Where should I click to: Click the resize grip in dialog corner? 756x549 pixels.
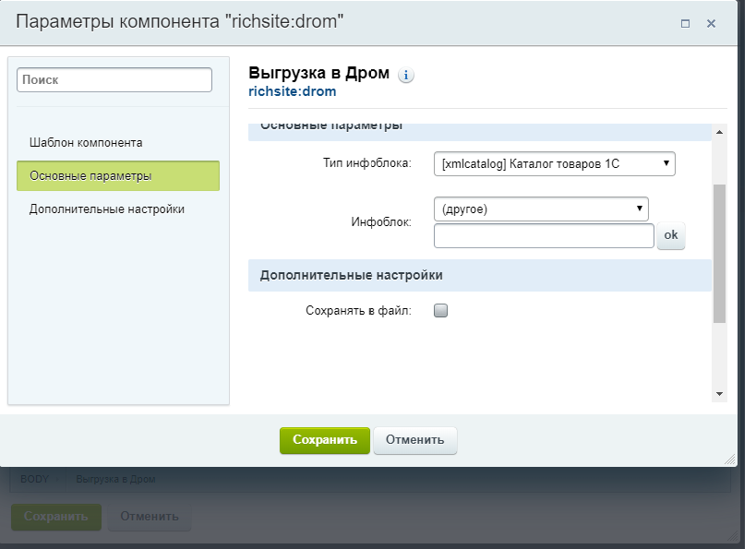point(730,458)
